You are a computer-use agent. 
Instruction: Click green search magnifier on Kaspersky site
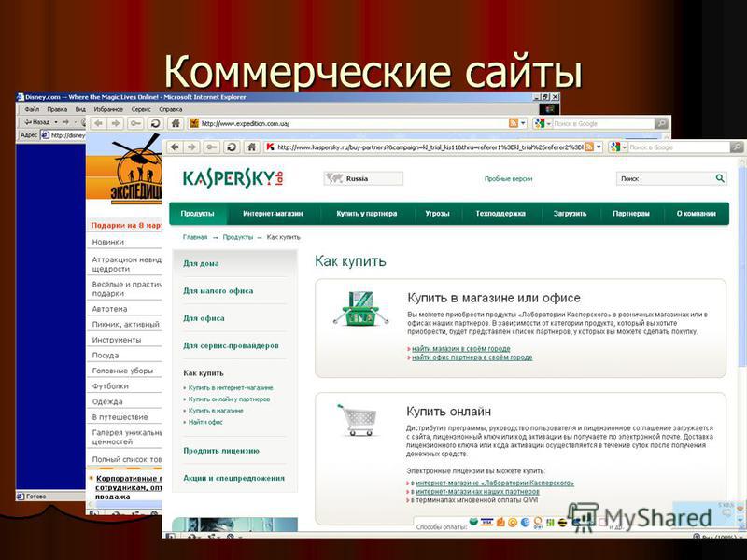tap(720, 178)
